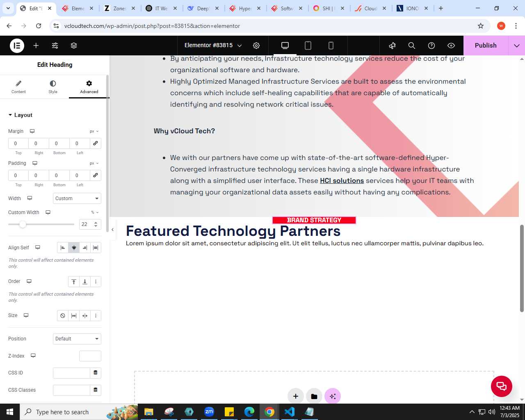Image resolution: width=525 pixels, height=420 pixels.
Task: Set Size to grow
Action: pyautogui.click(x=74, y=316)
